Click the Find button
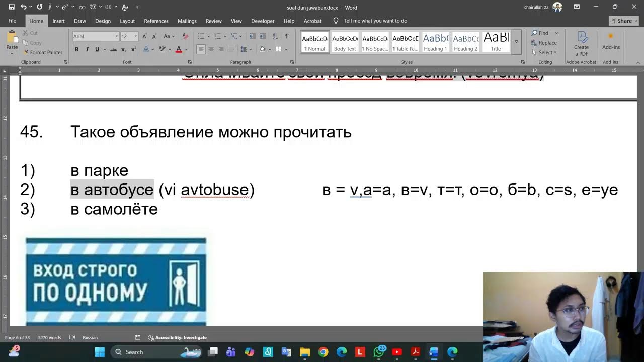The height and width of the screenshot is (362, 644). tap(541, 33)
